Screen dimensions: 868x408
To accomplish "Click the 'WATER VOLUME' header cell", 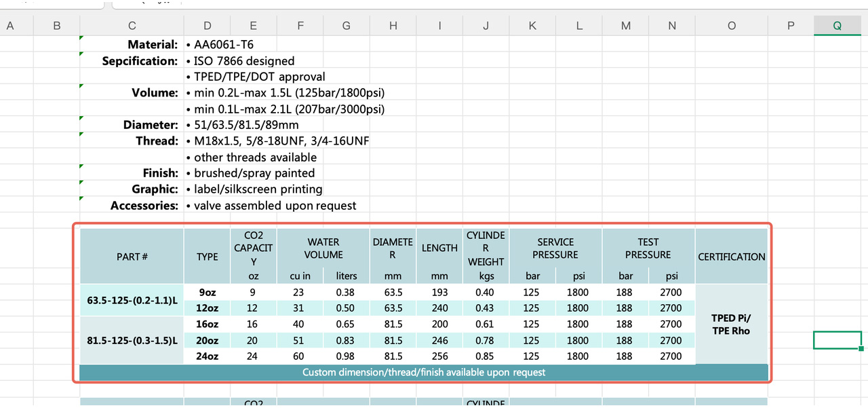I will click(323, 248).
